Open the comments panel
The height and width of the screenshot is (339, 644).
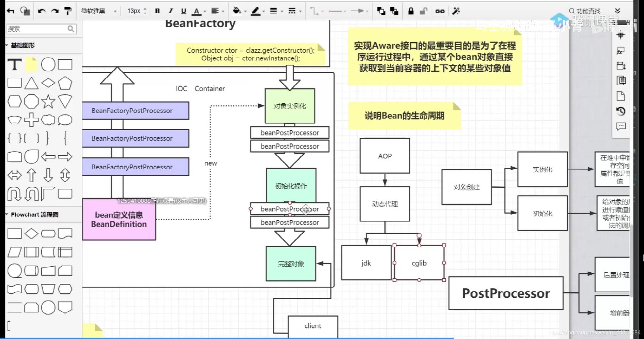622,126
